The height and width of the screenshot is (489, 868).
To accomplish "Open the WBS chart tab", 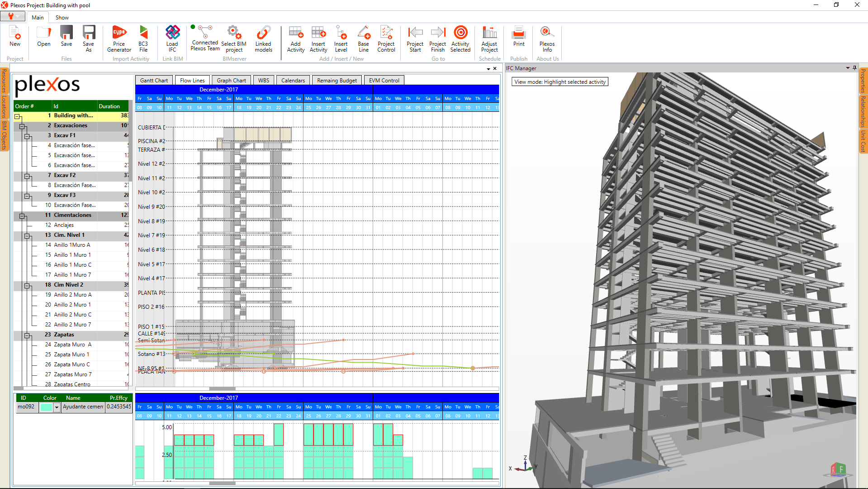I will coord(264,80).
